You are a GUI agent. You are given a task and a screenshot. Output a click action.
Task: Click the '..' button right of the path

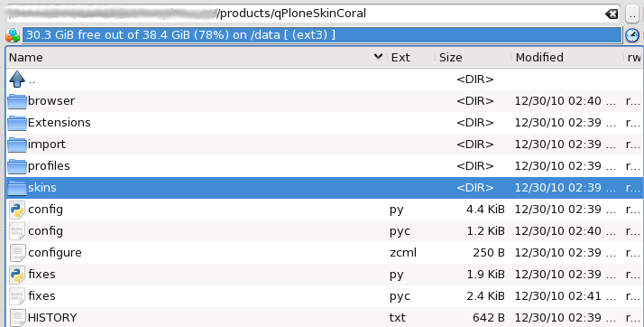pos(632,14)
